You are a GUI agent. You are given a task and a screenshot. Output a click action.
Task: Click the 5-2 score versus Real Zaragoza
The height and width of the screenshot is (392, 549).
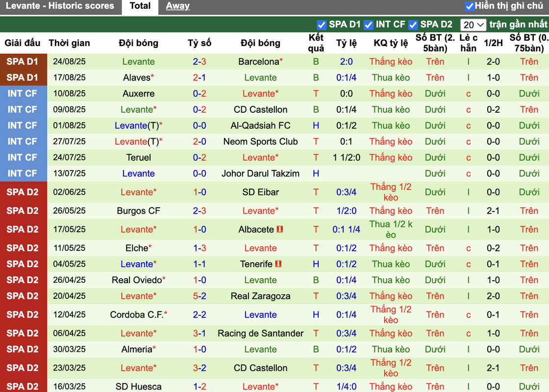click(199, 296)
